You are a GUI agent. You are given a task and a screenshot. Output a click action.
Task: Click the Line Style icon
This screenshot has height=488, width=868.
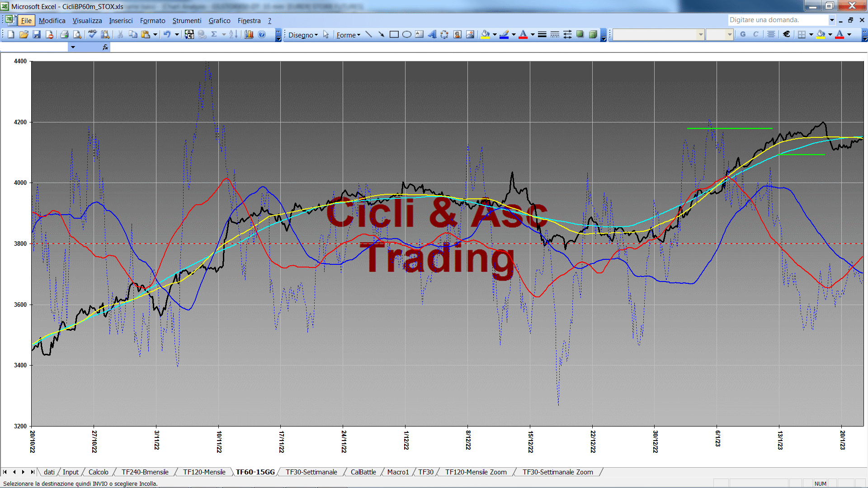tap(542, 35)
